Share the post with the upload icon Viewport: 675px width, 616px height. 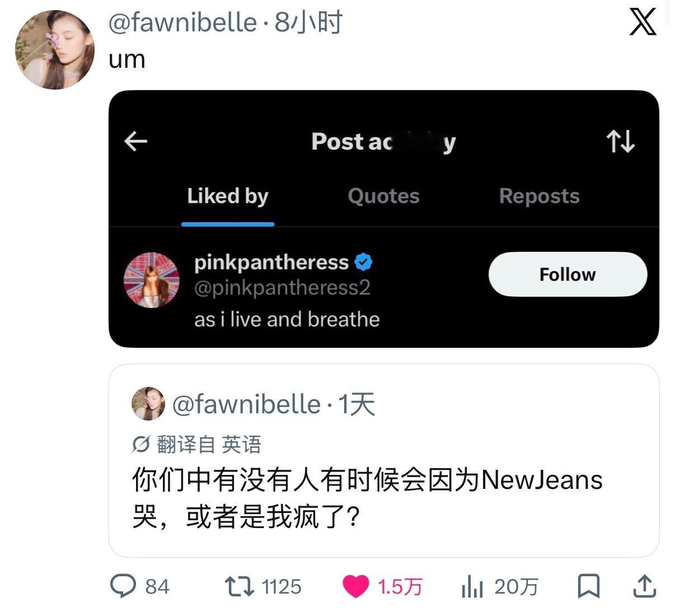click(x=644, y=586)
